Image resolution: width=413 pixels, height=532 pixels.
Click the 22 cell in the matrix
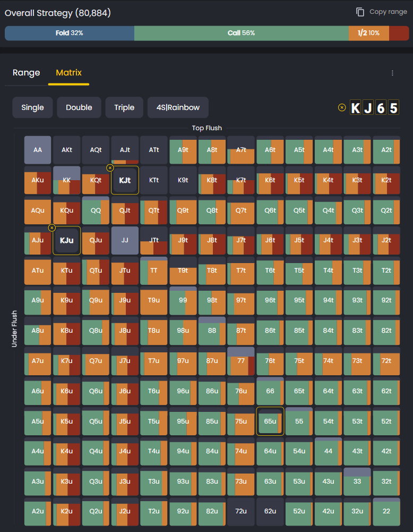tap(386, 512)
